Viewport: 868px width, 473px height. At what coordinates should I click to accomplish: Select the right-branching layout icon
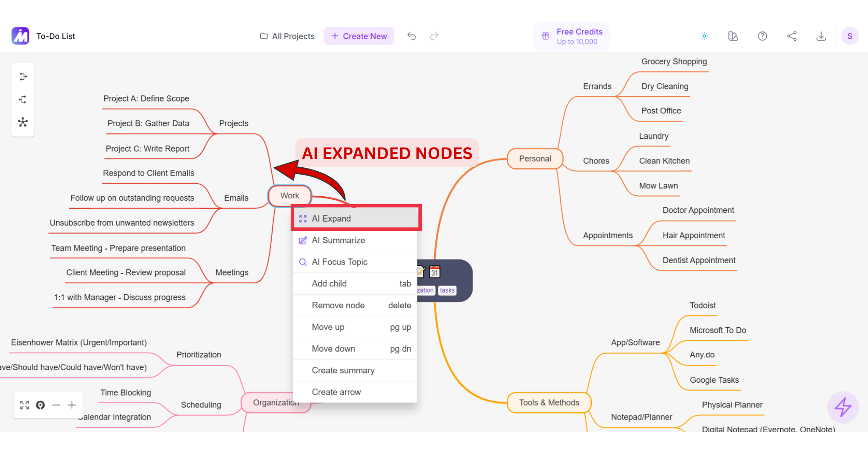click(23, 77)
